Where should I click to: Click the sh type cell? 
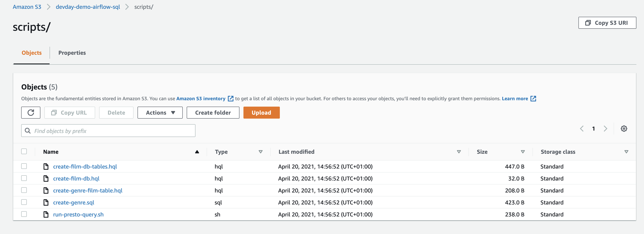click(217, 214)
